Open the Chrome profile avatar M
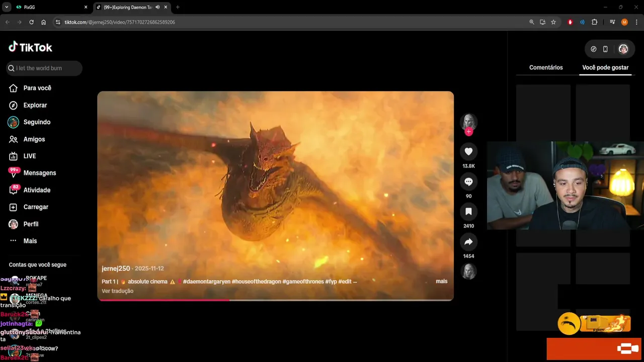Viewport: 644px width, 362px height. tap(624, 22)
